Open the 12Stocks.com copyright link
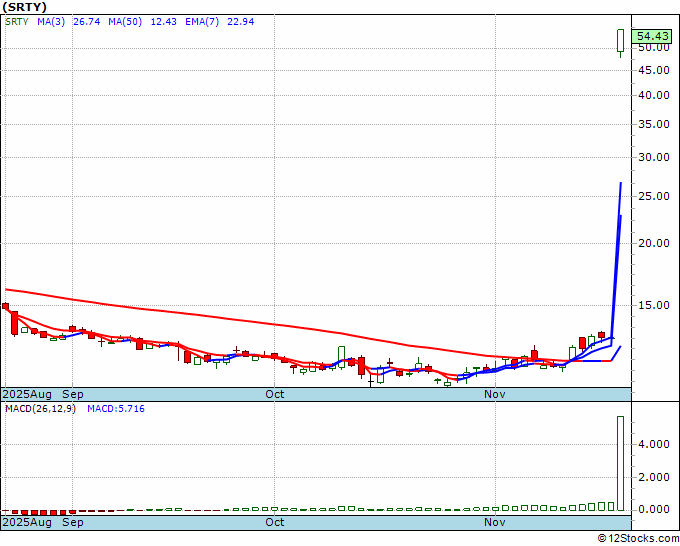Image resolution: width=680 pixels, height=546 pixels. (637, 539)
